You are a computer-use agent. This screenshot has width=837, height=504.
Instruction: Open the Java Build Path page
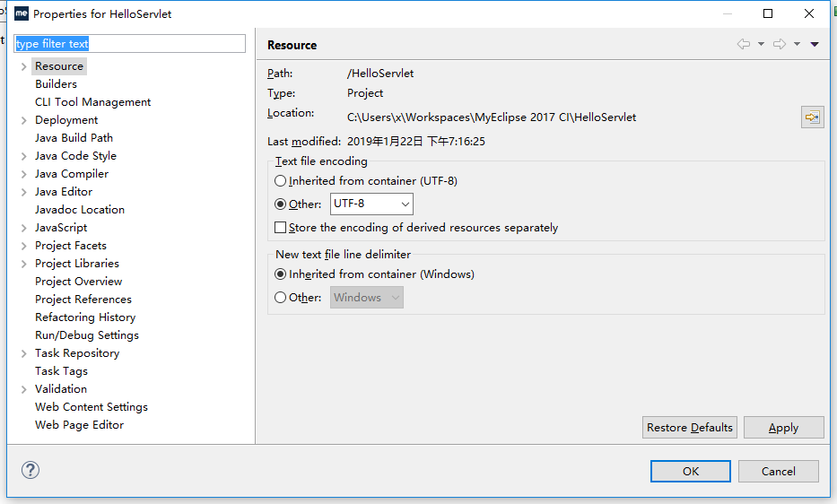click(74, 138)
